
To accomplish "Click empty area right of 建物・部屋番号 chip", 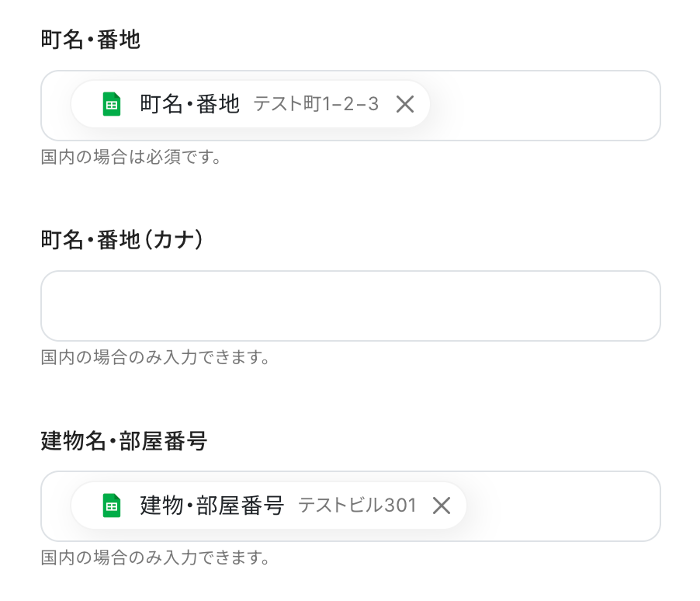I will 563,506.
